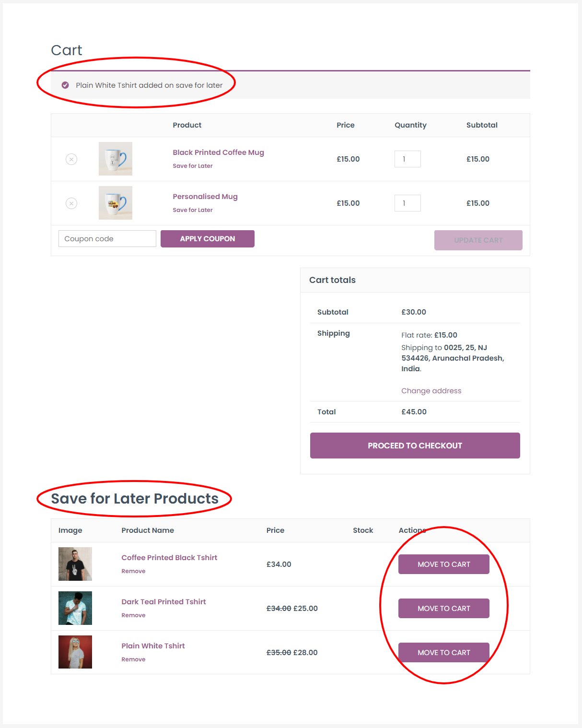Remove Black Printed Coffee Mug from cart

click(71, 159)
